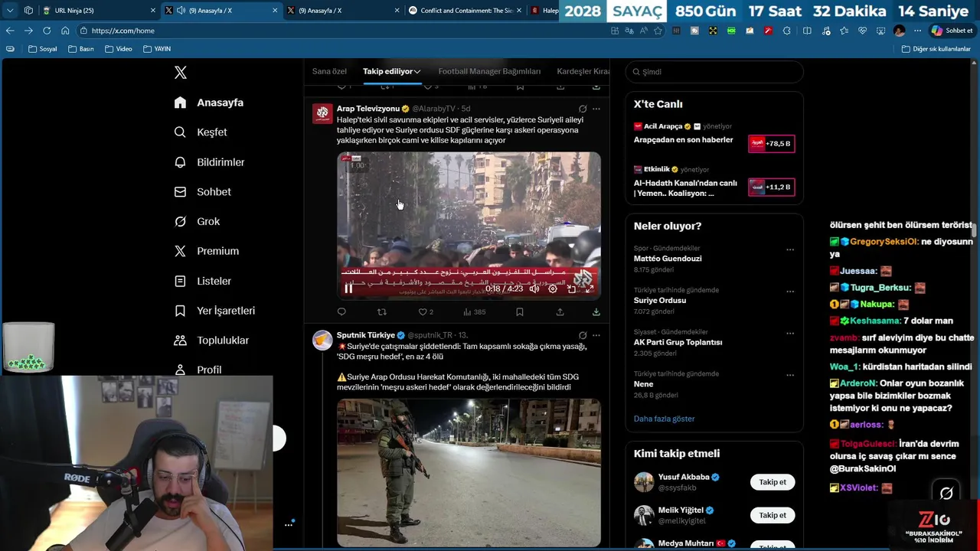The height and width of the screenshot is (551, 980).
Task: Open the floating Grok button at bottom right
Action: 946,494
